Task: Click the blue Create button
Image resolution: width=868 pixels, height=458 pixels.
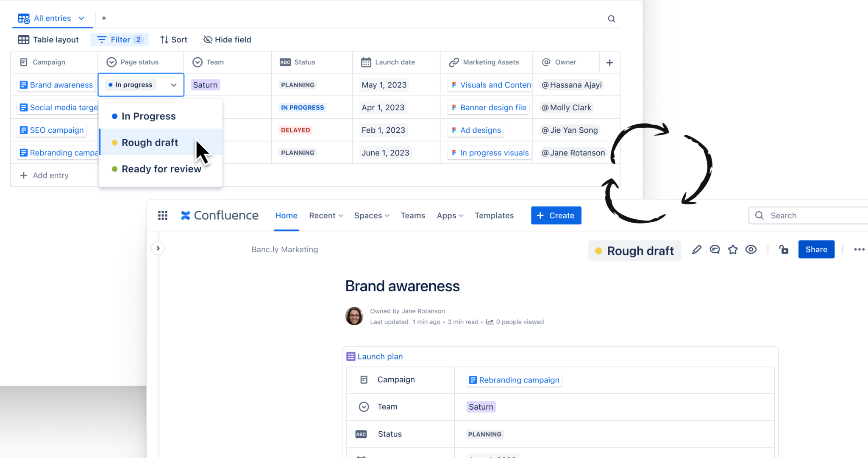Action: coord(556,215)
